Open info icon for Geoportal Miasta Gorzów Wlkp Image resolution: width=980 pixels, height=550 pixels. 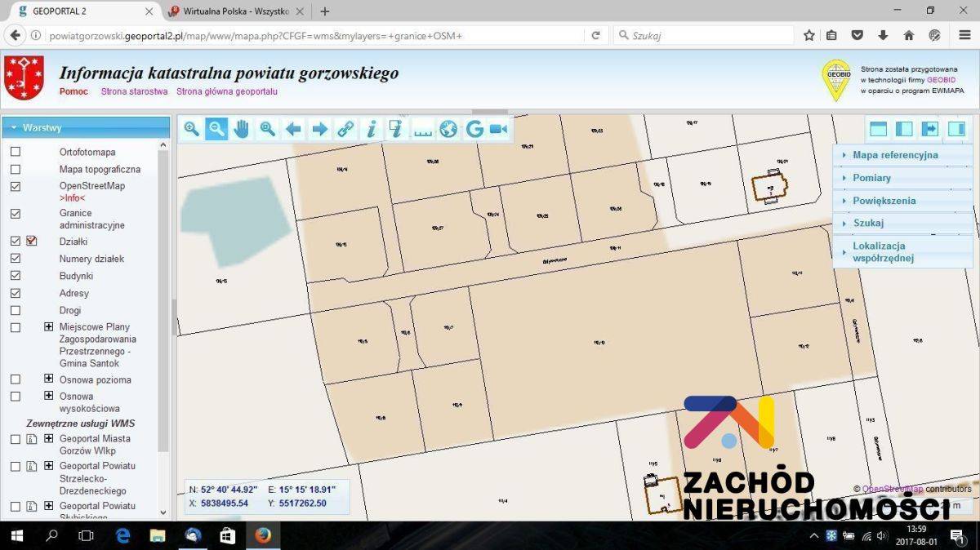click(x=32, y=439)
